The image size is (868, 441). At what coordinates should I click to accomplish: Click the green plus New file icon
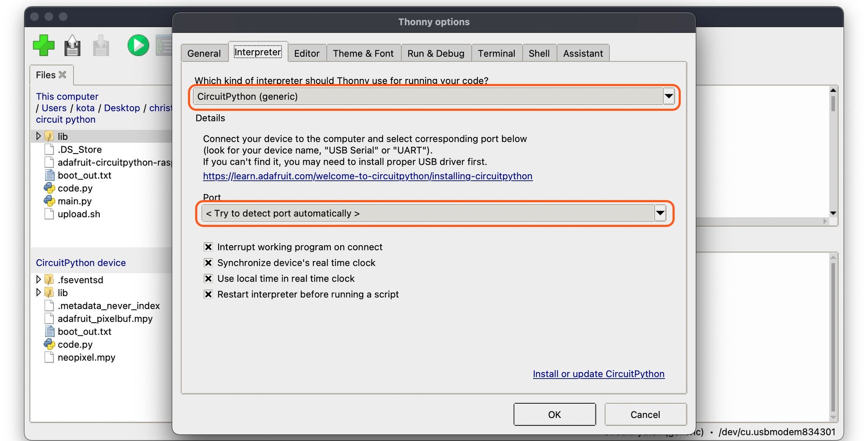coord(44,46)
